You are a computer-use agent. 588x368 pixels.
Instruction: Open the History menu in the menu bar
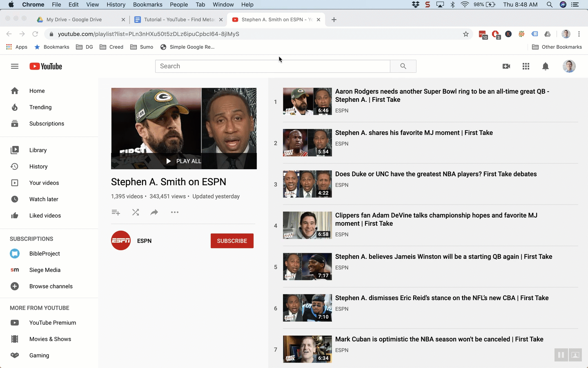116,4
